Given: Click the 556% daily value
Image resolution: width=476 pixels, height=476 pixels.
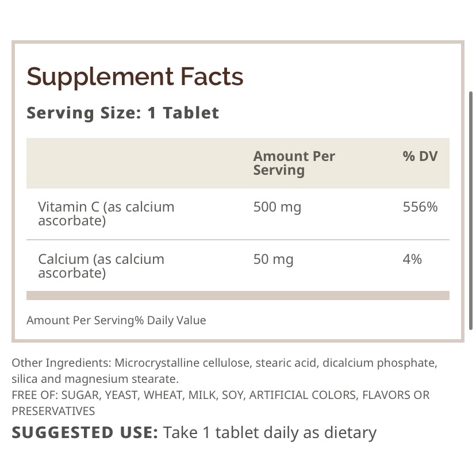Looking at the screenshot, I should [x=420, y=207].
